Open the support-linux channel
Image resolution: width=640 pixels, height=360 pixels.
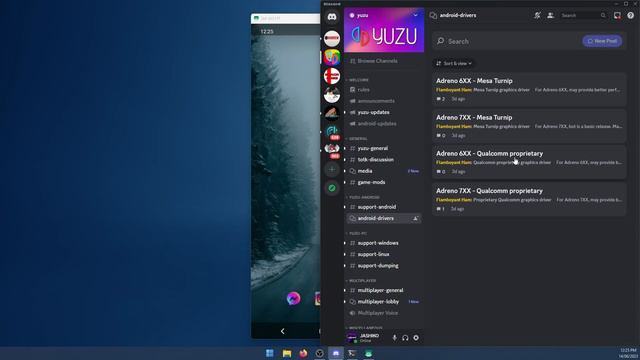(384, 254)
